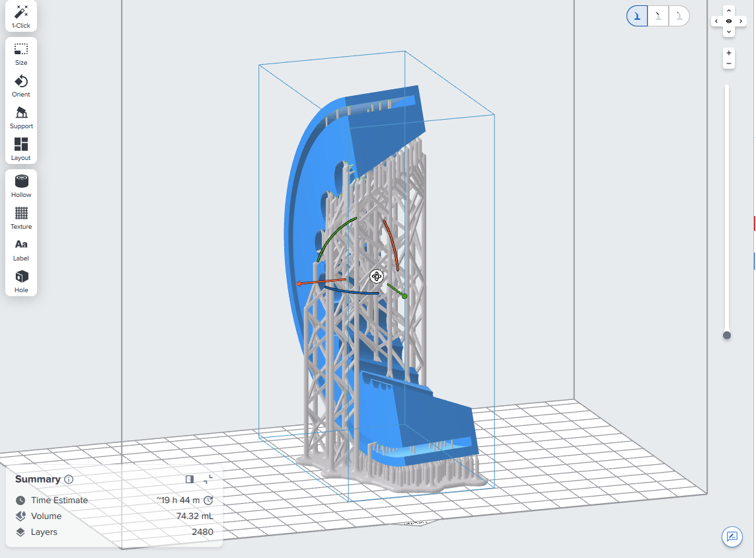The width and height of the screenshot is (756, 558).
Task: Open the Size tool
Action: (21, 54)
